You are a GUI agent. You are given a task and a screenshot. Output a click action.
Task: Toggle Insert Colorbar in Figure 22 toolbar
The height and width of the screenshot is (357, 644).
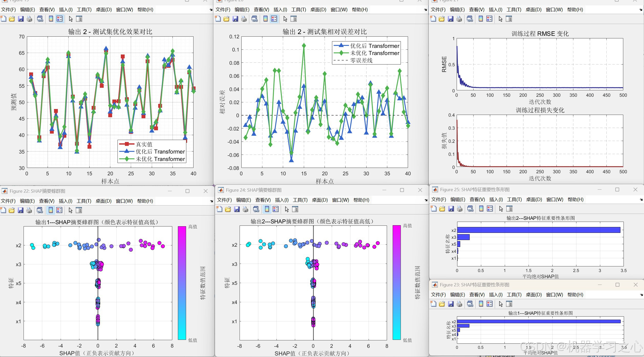point(51,210)
